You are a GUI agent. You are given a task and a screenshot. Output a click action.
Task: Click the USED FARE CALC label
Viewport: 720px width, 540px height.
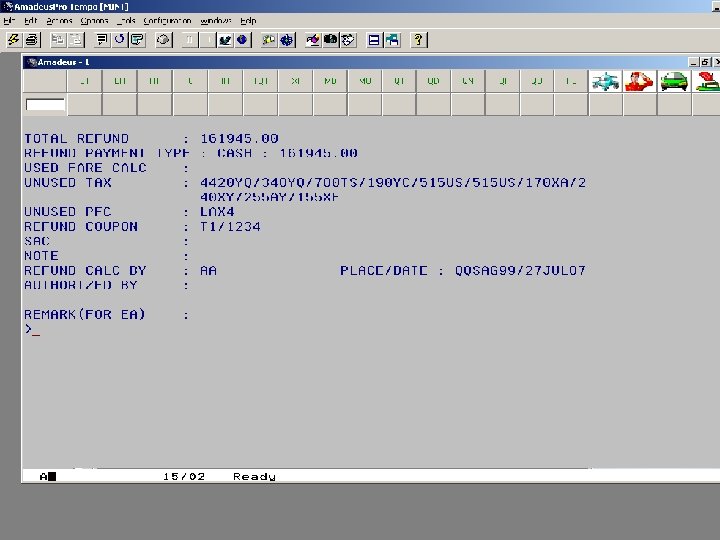point(85,168)
